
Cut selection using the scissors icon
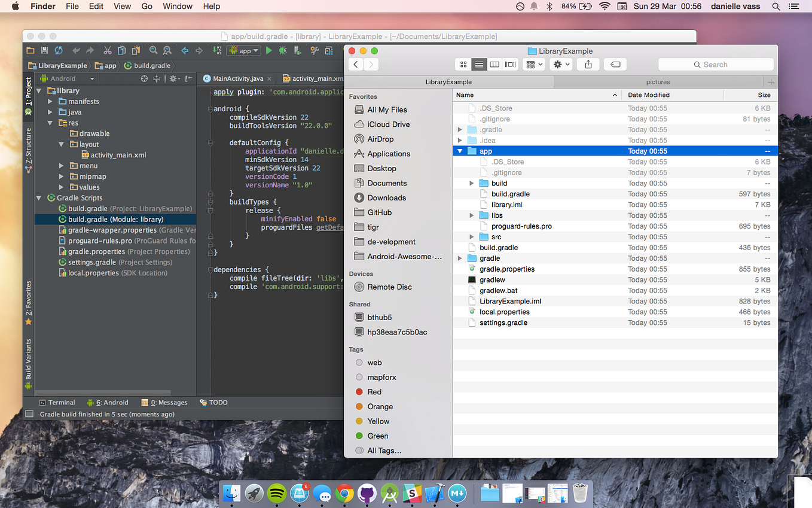(108, 51)
